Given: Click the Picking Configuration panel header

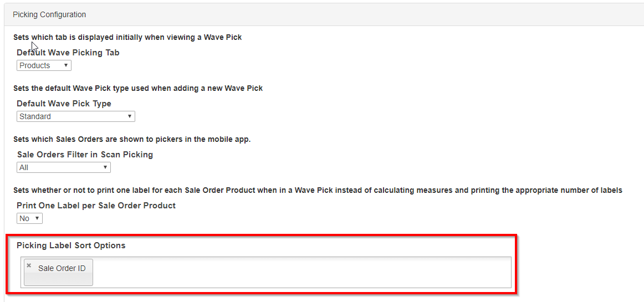Looking at the screenshot, I should point(49,14).
